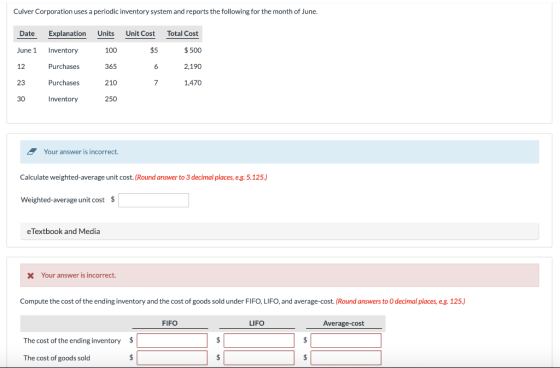Click the Average-cost column heading
The height and width of the screenshot is (368, 560).
coord(344,323)
